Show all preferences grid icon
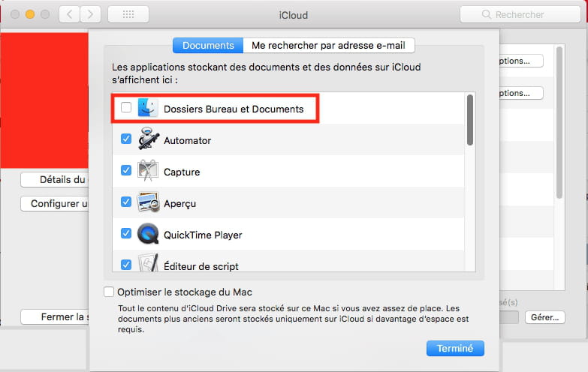 (128, 14)
